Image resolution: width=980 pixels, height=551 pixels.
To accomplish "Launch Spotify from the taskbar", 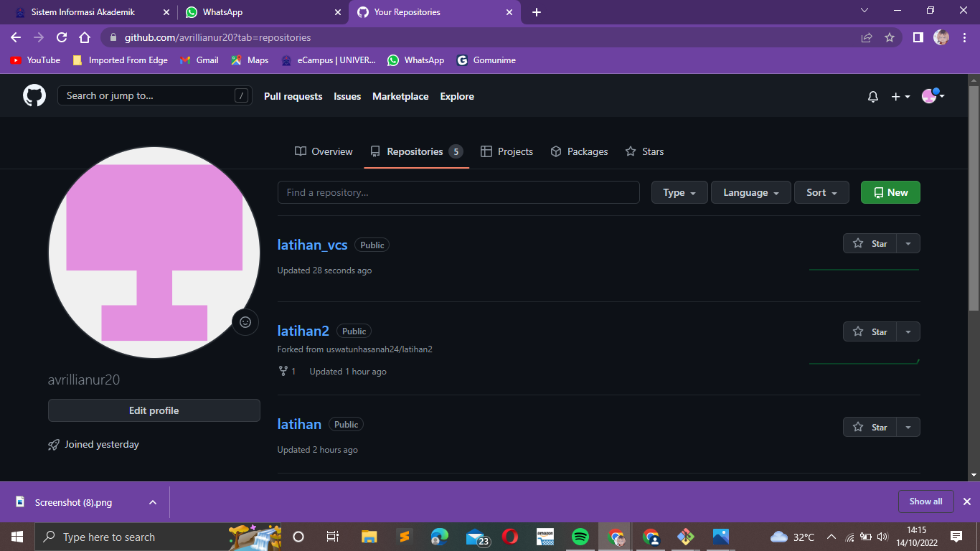I will (x=580, y=536).
